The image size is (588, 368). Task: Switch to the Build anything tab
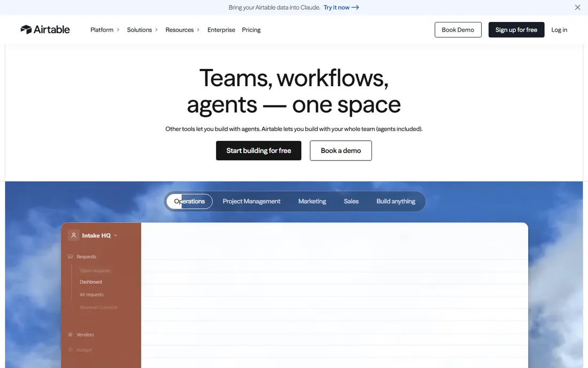(396, 202)
